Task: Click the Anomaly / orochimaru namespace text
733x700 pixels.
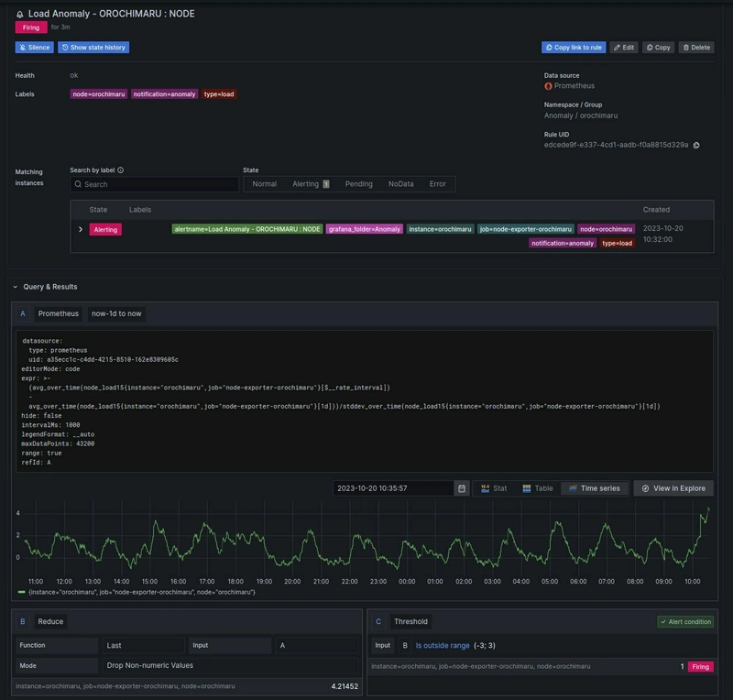Action: click(x=581, y=115)
